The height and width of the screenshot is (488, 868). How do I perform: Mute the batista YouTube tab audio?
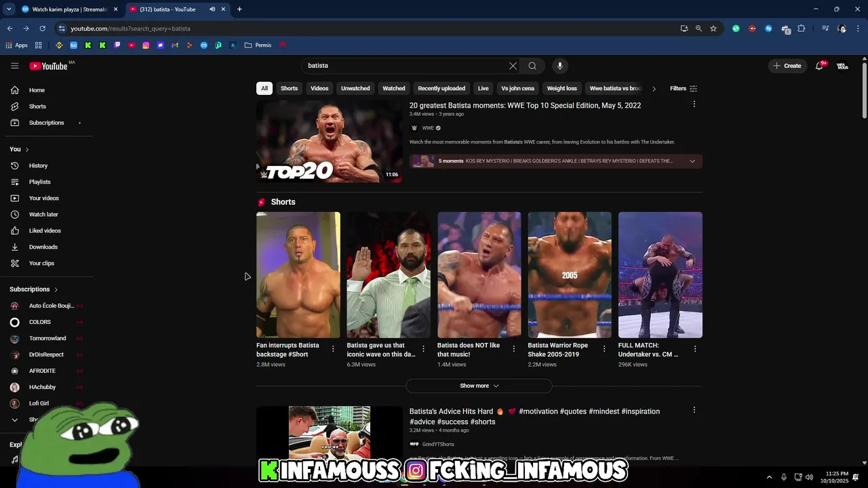tap(212, 9)
